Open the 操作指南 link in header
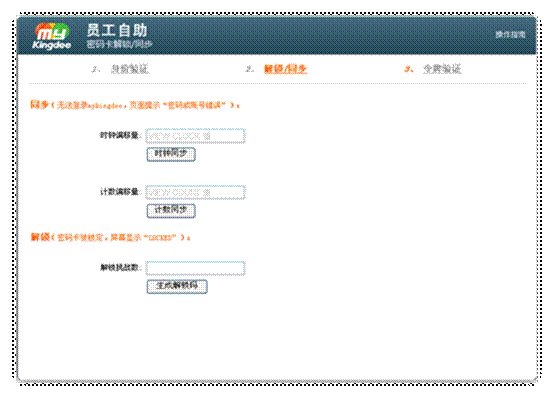The height and width of the screenshot is (398, 554). click(510, 34)
